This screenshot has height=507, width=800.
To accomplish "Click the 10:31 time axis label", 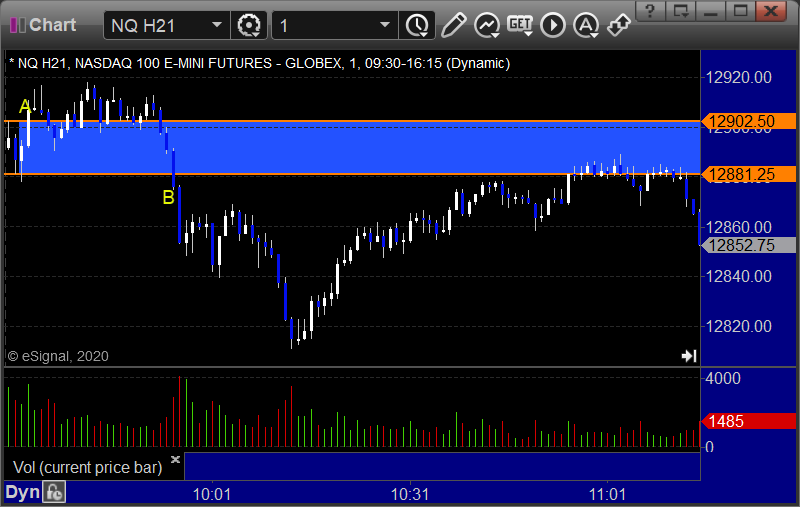I will tap(410, 494).
